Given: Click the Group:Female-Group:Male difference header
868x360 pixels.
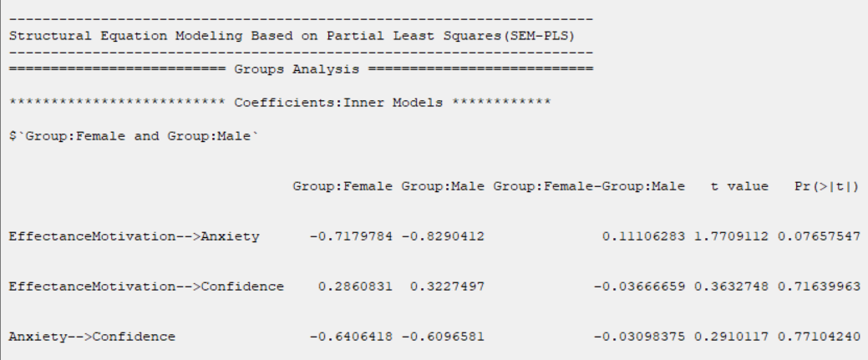Looking at the screenshot, I should pos(589,186).
